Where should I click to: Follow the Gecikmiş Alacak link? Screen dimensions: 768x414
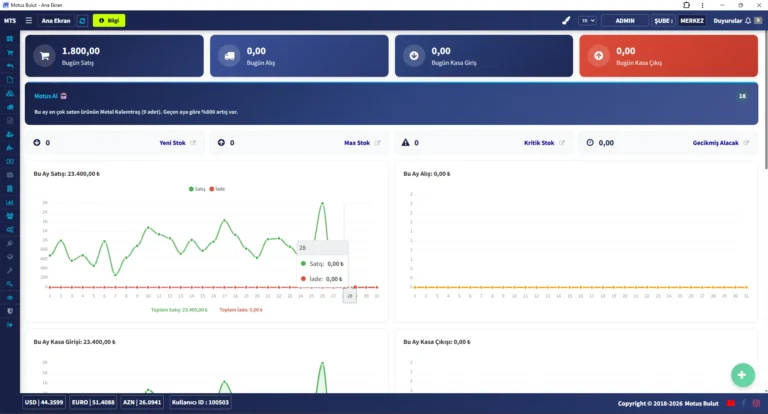[716, 143]
